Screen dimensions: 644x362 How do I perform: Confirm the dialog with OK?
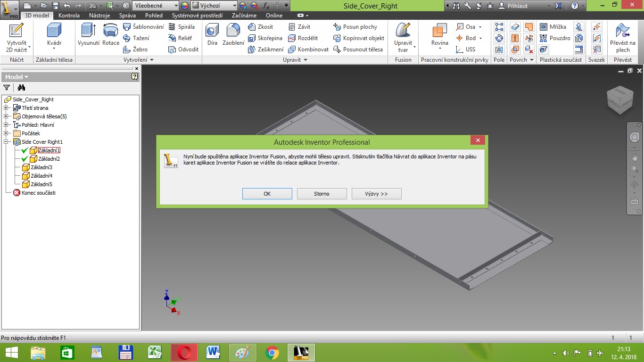click(x=267, y=194)
